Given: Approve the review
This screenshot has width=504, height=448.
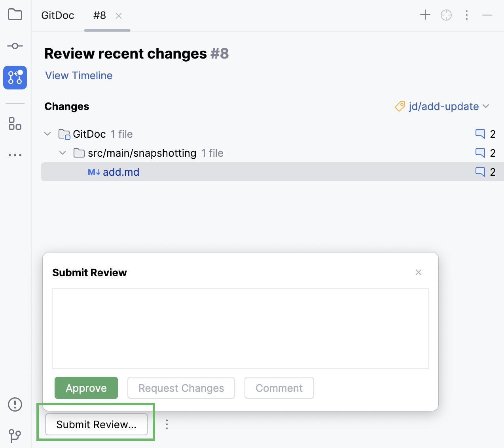Looking at the screenshot, I should pyautogui.click(x=86, y=388).
